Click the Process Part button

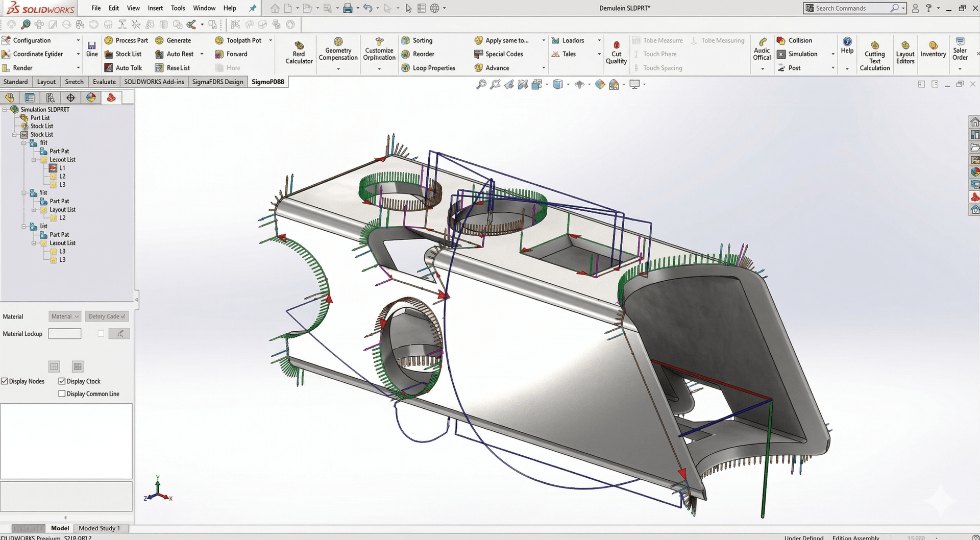pyautogui.click(x=126, y=40)
